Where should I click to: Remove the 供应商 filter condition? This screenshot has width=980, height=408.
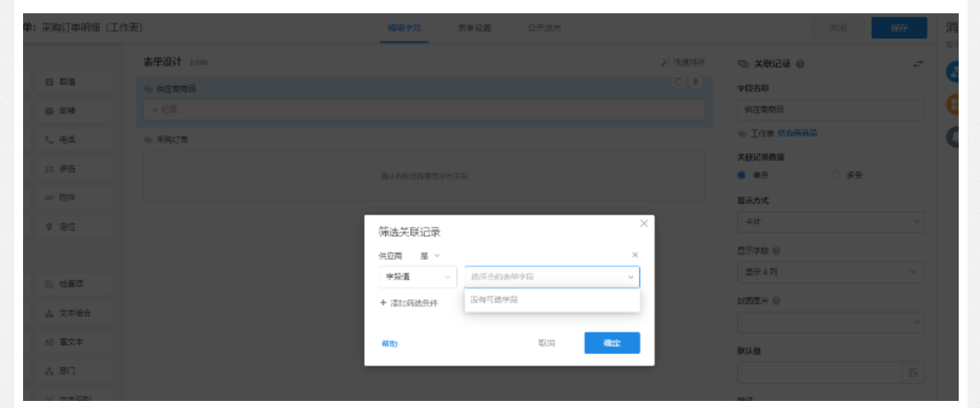click(x=635, y=255)
